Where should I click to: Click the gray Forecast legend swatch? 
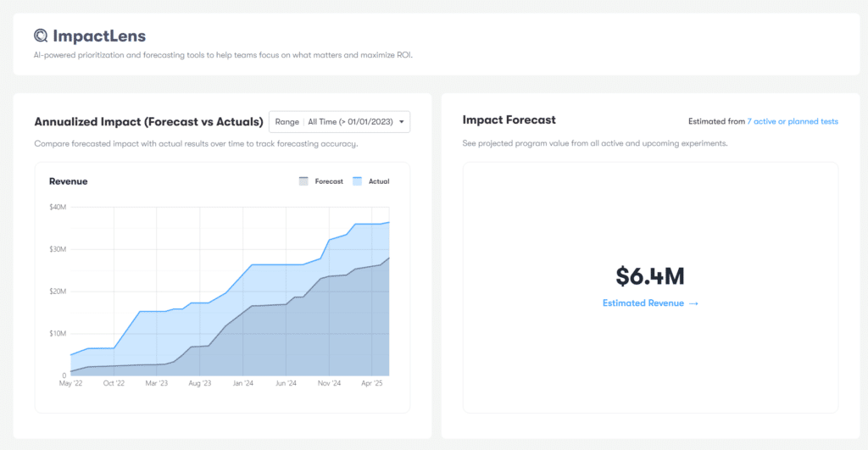(x=303, y=181)
